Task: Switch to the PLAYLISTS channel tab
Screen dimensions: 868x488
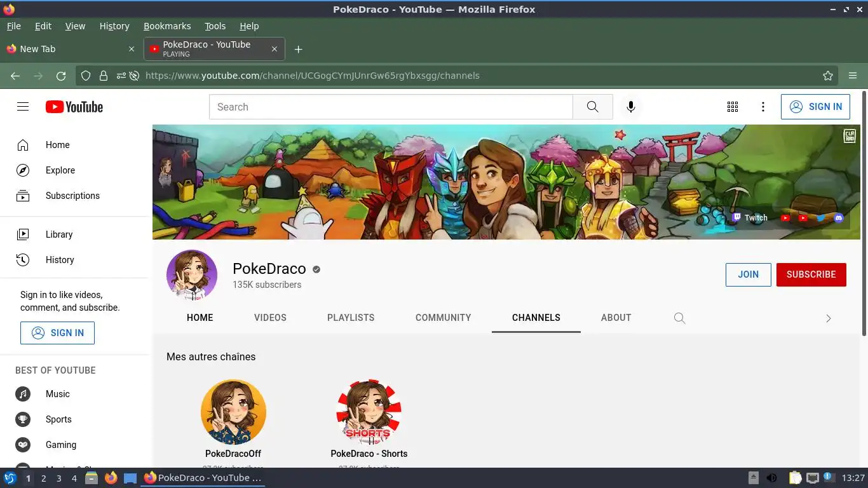Action: [x=351, y=318]
